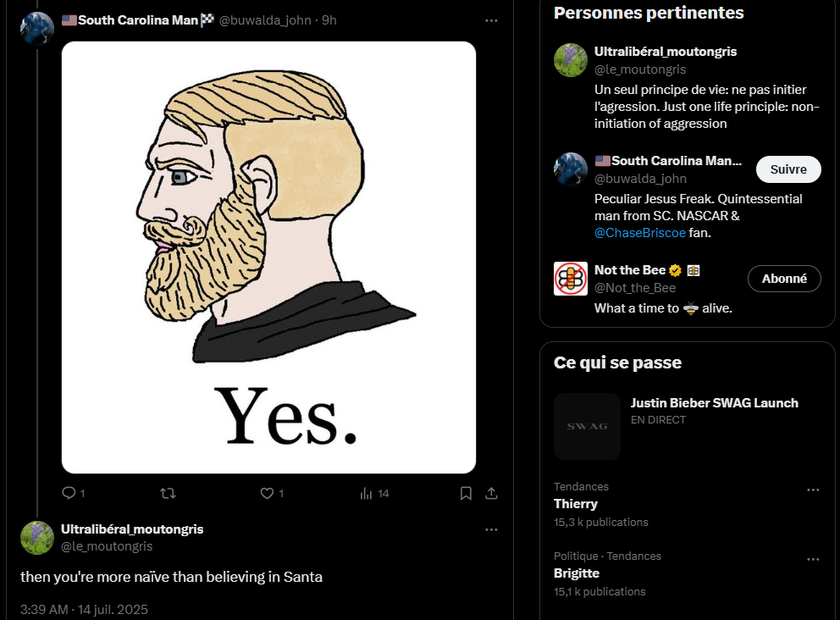Bookmark the Yes meme tweet
Screen dimensions: 840x620
(x=466, y=493)
